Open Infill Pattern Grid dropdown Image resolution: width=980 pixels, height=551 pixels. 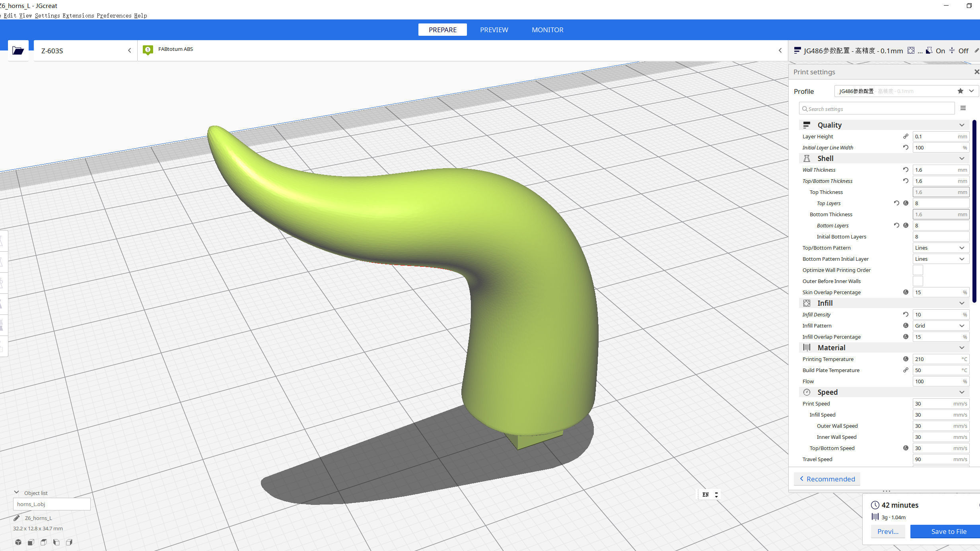pos(940,326)
